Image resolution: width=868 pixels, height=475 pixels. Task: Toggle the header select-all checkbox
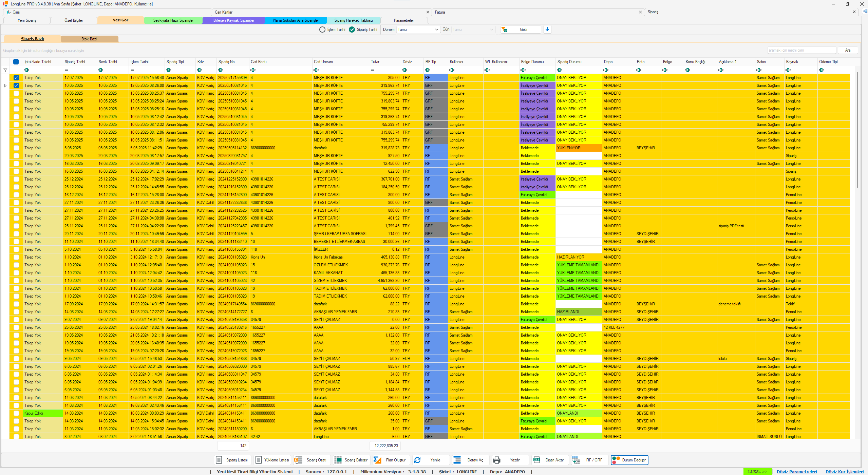click(x=16, y=62)
